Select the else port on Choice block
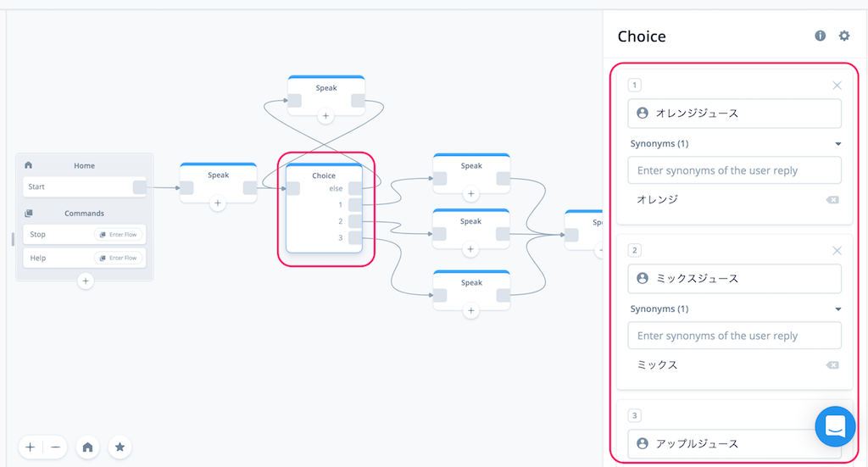 tap(355, 189)
